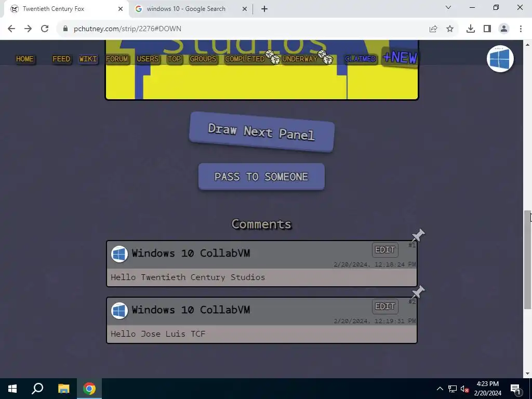Click the pushpin on comment #2
This screenshot has height=399, width=532.
pyautogui.click(x=418, y=292)
